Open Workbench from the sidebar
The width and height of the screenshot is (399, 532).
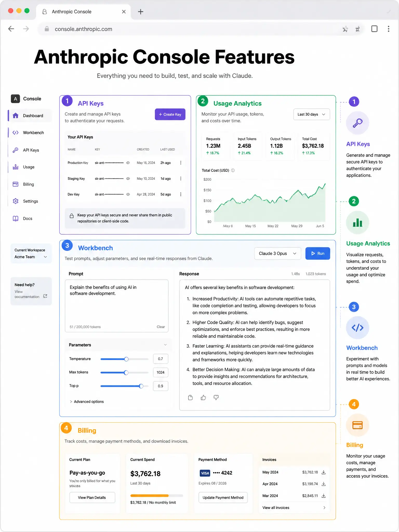click(x=30, y=133)
